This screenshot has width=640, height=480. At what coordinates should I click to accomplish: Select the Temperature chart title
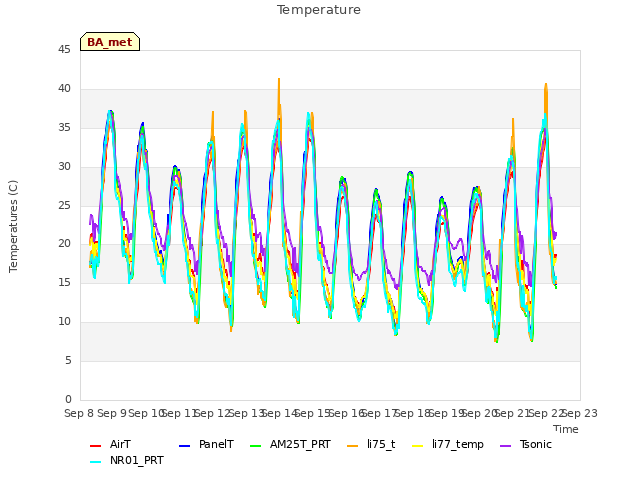click(x=319, y=10)
